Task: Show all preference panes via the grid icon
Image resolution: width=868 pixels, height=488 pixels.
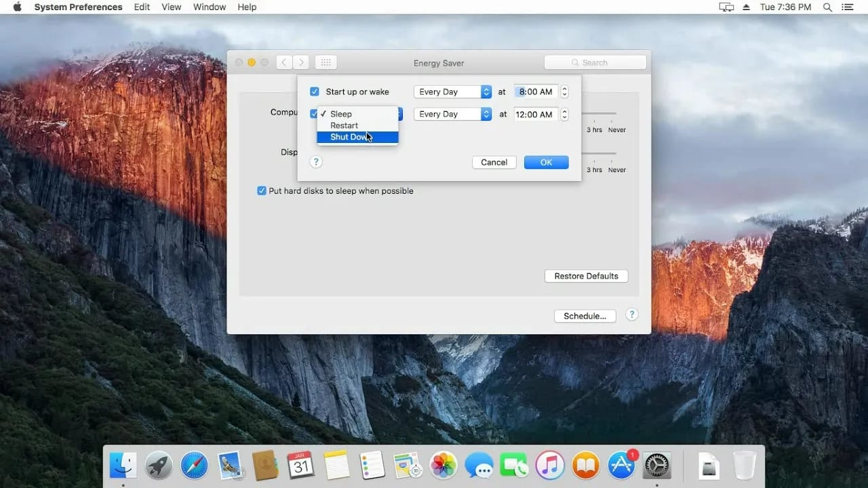Action: [x=325, y=62]
